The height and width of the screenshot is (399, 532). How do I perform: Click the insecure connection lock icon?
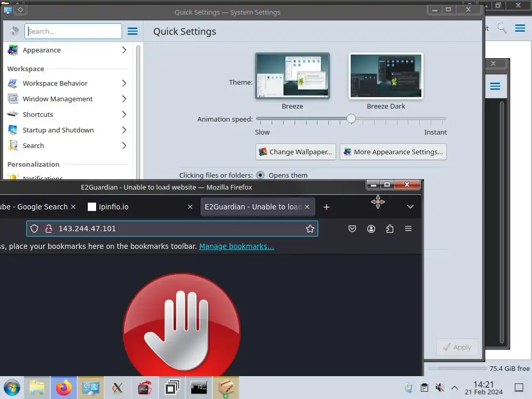coord(49,229)
